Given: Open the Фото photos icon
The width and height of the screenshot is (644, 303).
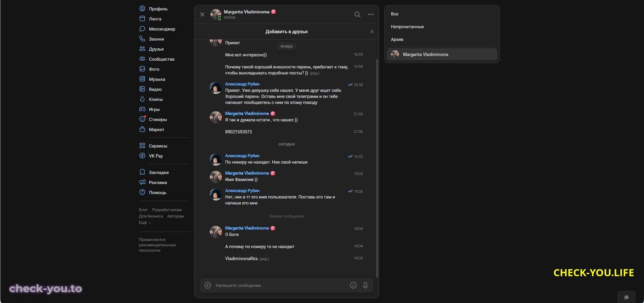Looking at the screenshot, I should click(x=142, y=69).
